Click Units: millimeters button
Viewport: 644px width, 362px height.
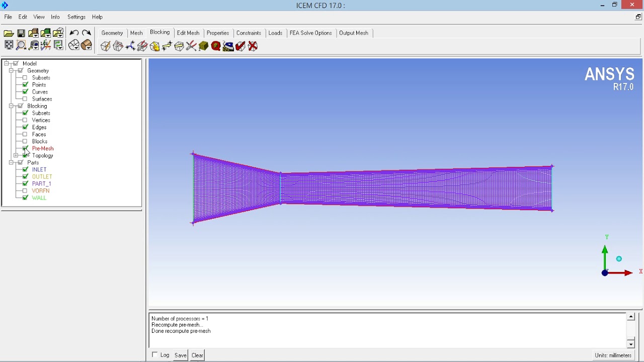[x=613, y=355]
